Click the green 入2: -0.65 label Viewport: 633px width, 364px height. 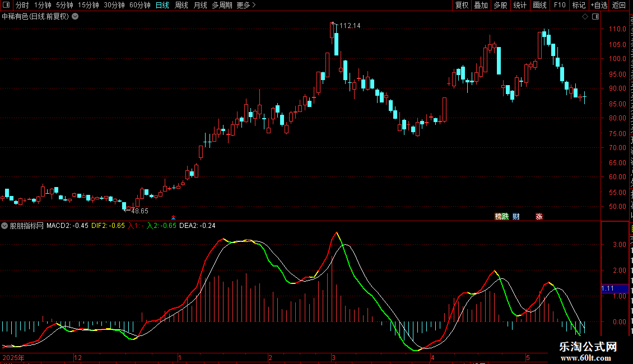click(161, 226)
